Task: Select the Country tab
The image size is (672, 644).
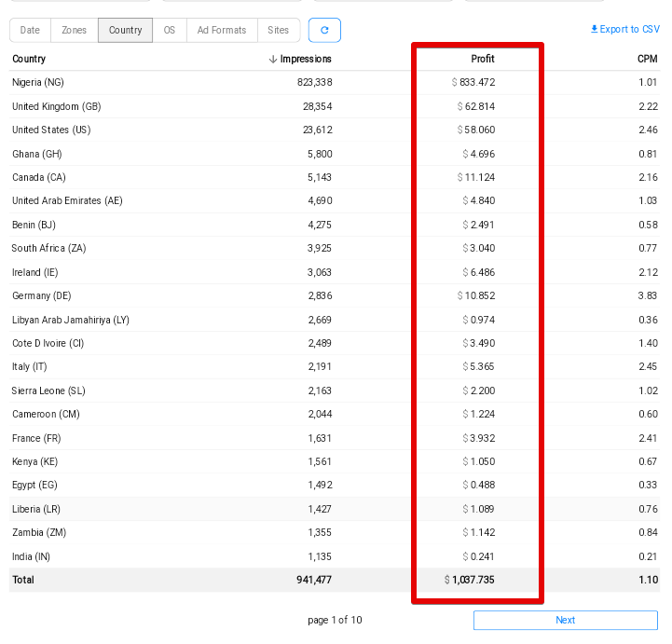Action: [x=125, y=30]
